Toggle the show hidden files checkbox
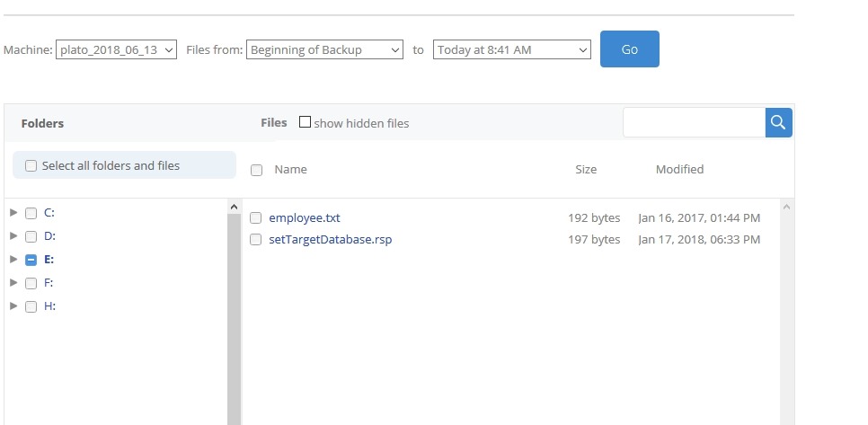The height and width of the screenshot is (425, 868). (x=305, y=122)
